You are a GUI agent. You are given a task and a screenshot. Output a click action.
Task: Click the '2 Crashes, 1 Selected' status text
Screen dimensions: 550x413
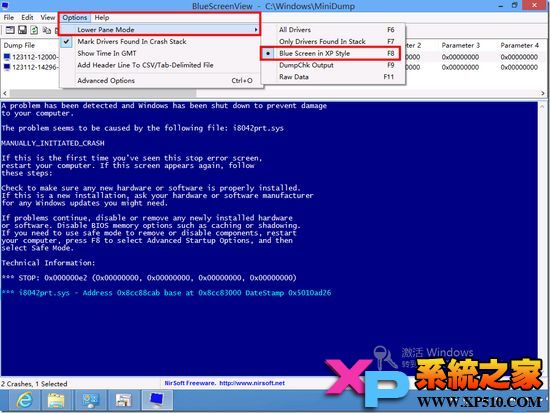[x=34, y=384]
